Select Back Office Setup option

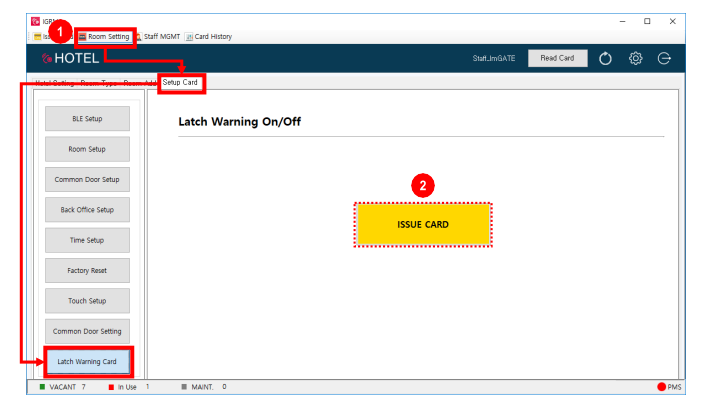tap(87, 210)
